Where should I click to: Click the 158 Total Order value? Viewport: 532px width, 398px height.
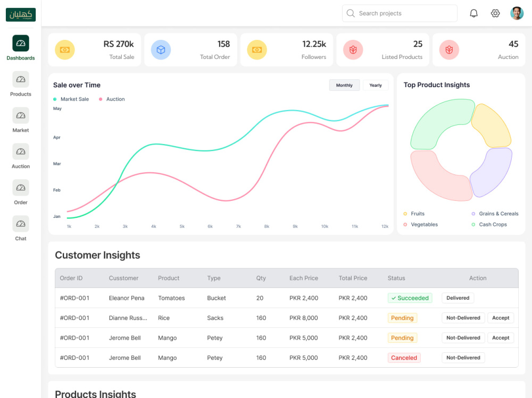coord(223,44)
